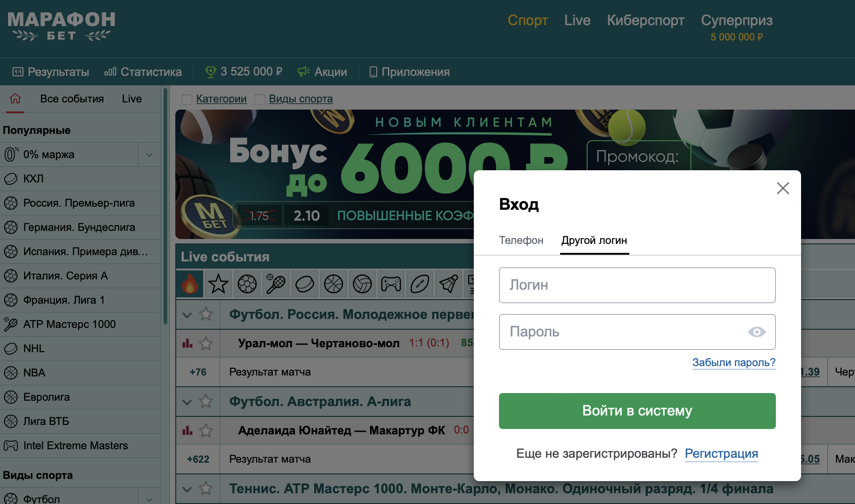Open the Киберспорт menu item
Viewport: 855px width, 504px height.
(646, 20)
